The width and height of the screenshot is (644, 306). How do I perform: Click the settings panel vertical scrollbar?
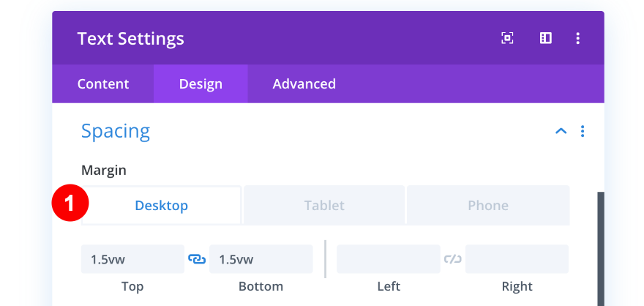pos(601,249)
